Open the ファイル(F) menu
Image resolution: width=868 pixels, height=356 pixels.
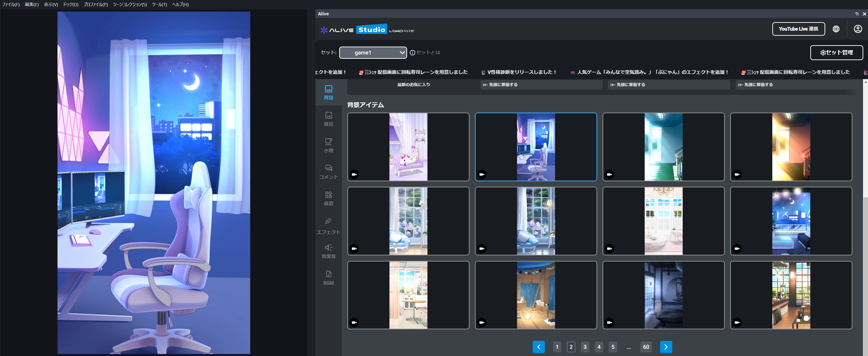(11, 4)
